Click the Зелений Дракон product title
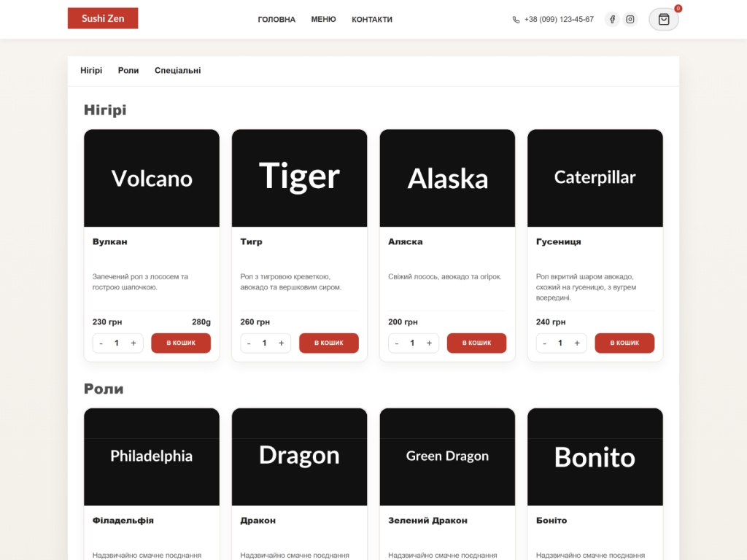Screen dimensions: 747x560 (x=427, y=521)
